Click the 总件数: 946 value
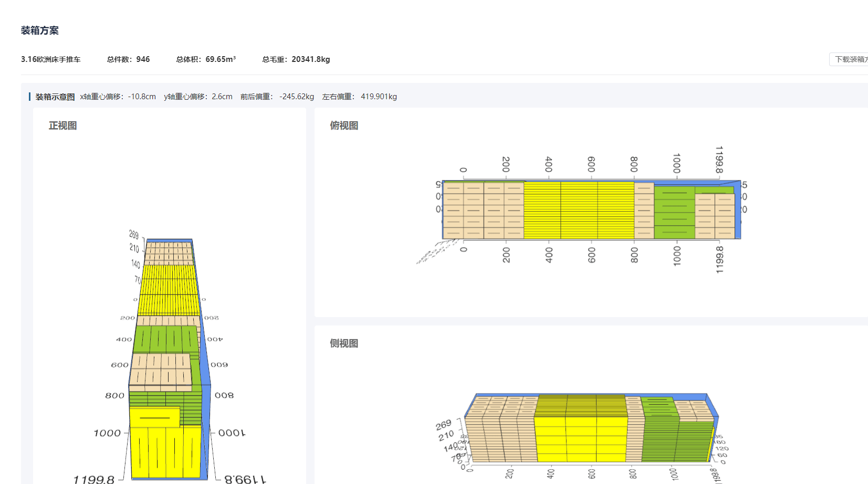 (129, 59)
